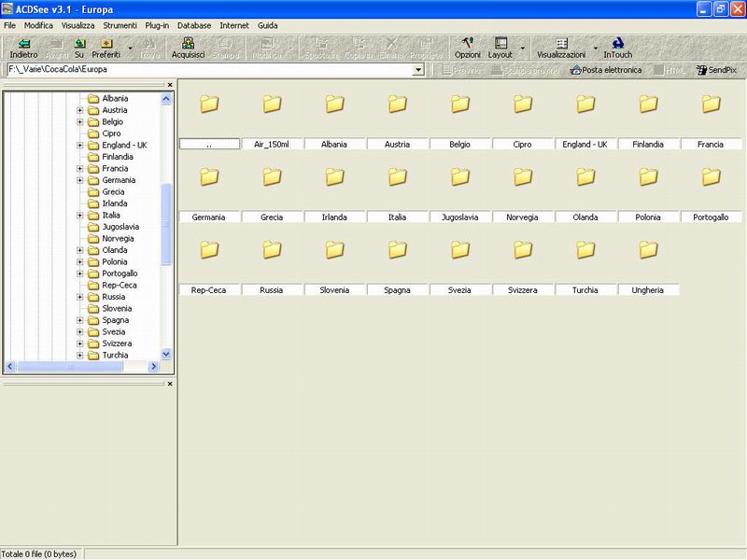Select the Ungheria folder icon

click(648, 249)
